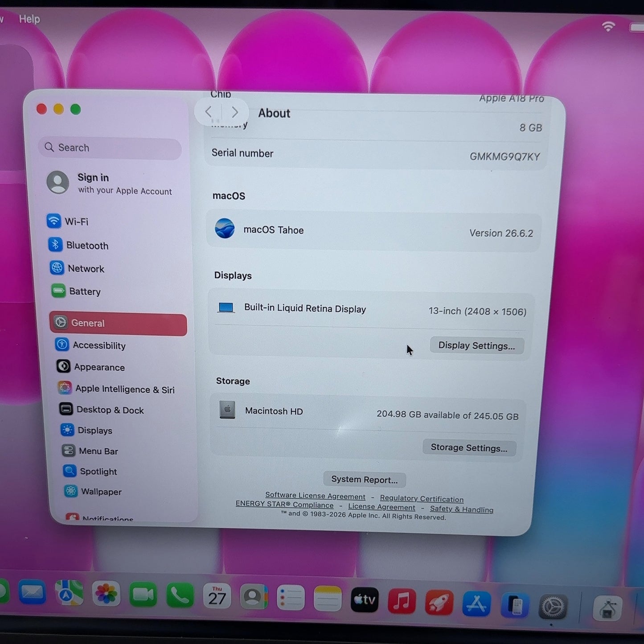644x644 pixels.
Task: Click "Built-in Liquid Retina Display" label
Action: pos(305,308)
